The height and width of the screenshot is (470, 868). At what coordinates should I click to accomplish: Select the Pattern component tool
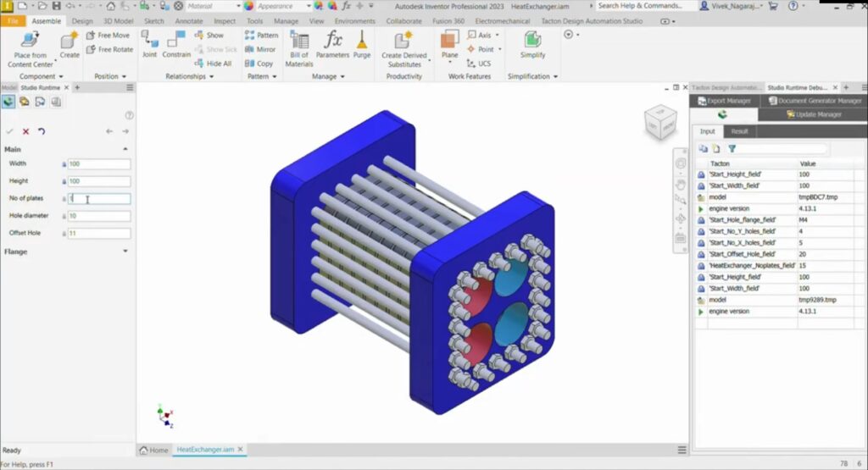[x=261, y=35]
